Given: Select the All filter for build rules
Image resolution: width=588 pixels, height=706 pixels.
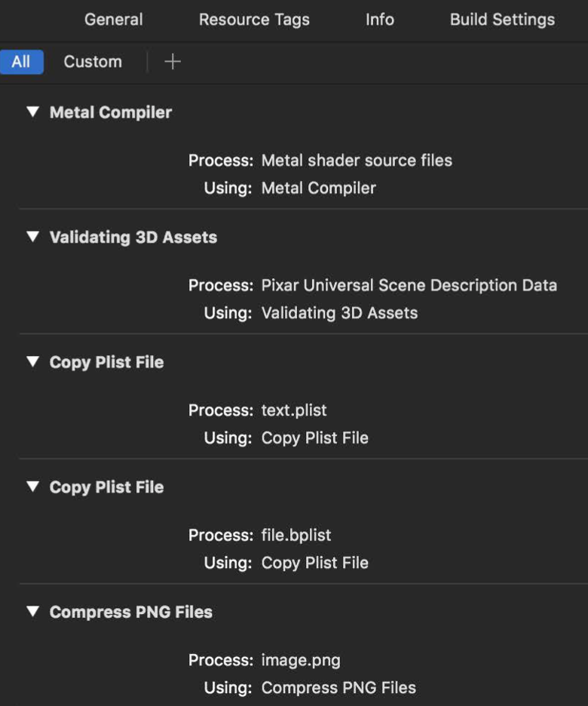Looking at the screenshot, I should (x=22, y=61).
